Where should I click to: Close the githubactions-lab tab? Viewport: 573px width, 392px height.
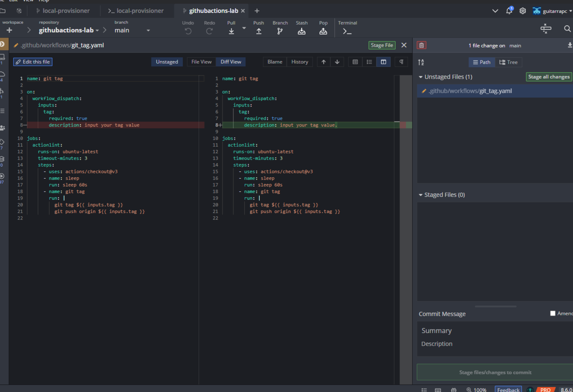(x=243, y=11)
